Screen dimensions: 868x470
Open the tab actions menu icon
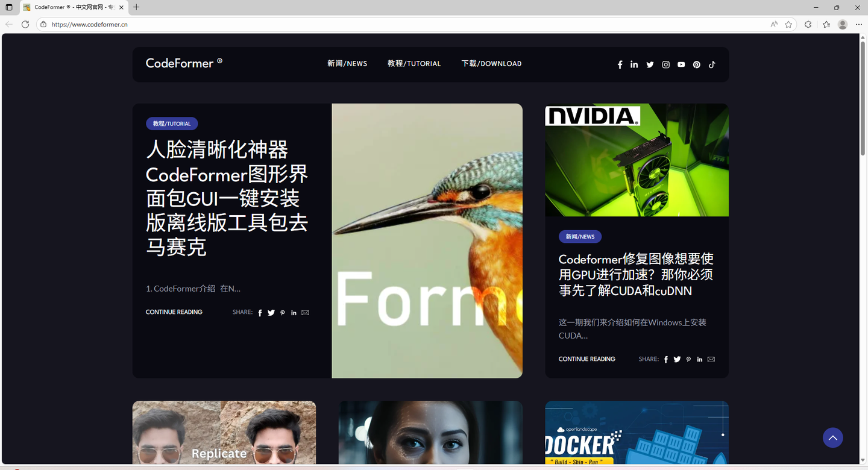[x=8, y=7]
